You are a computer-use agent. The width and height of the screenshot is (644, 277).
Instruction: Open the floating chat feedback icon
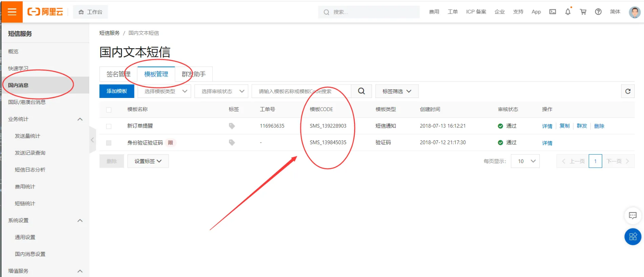pyautogui.click(x=633, y=215)
